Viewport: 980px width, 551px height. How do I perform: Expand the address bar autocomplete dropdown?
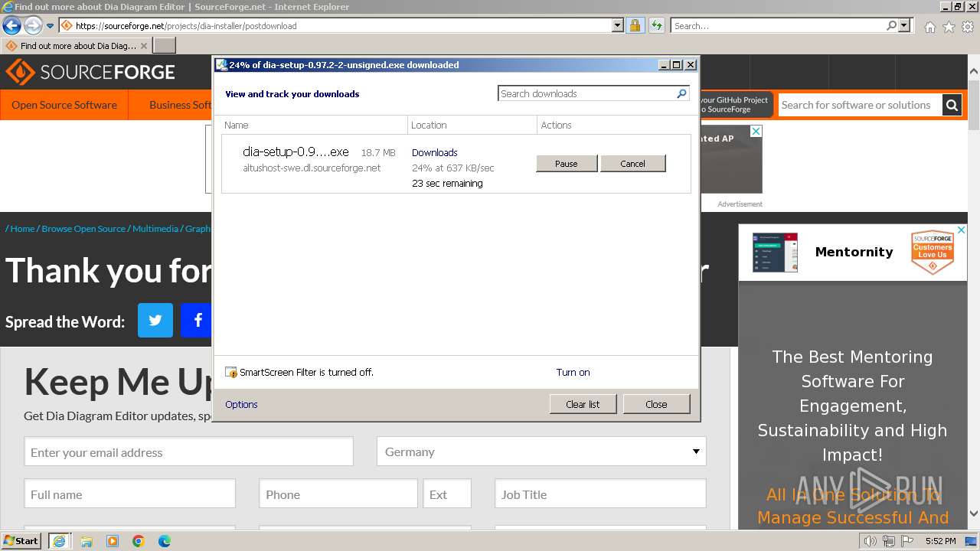click(618, 26)
